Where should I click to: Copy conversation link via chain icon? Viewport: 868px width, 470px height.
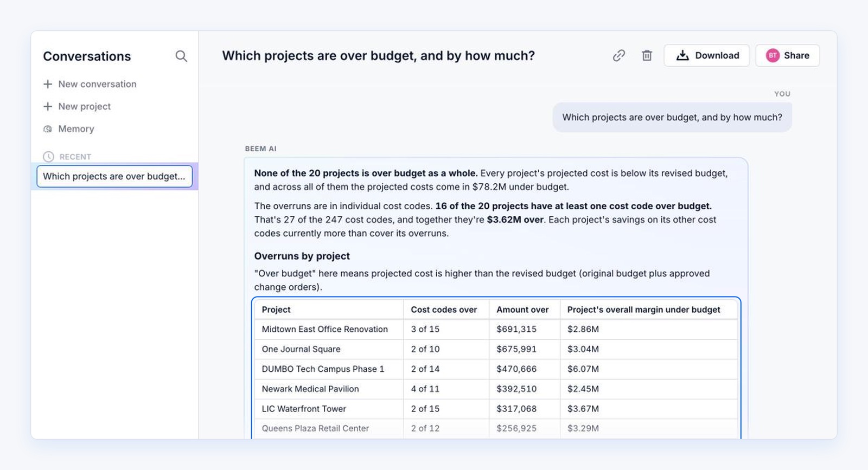coord(619,55)
